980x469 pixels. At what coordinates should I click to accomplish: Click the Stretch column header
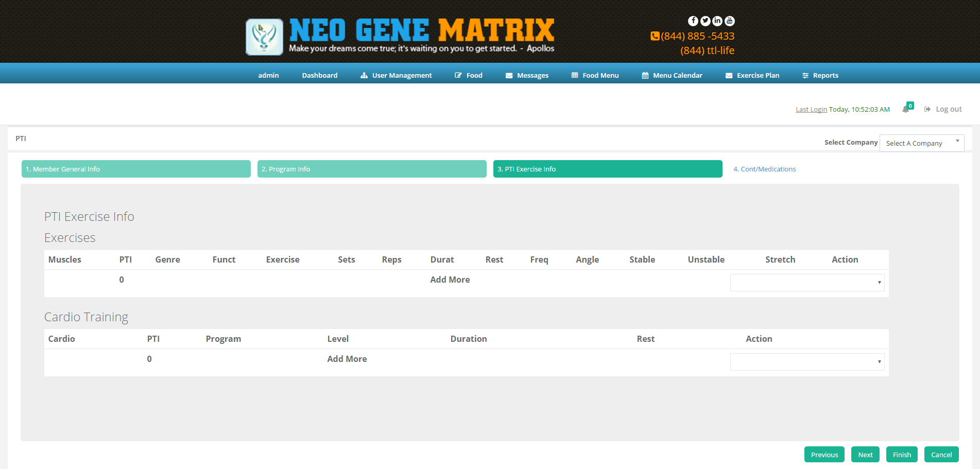780,259
